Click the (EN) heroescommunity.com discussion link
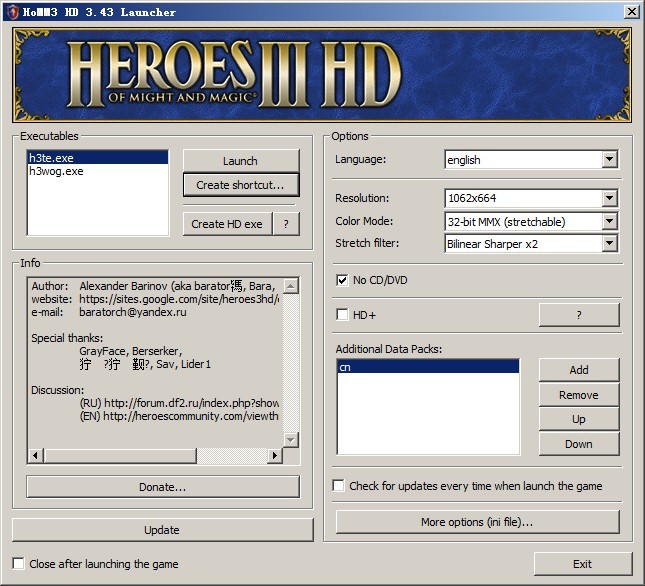The height and width of the screenshot is (586, 645). click(x=179, y=416)
